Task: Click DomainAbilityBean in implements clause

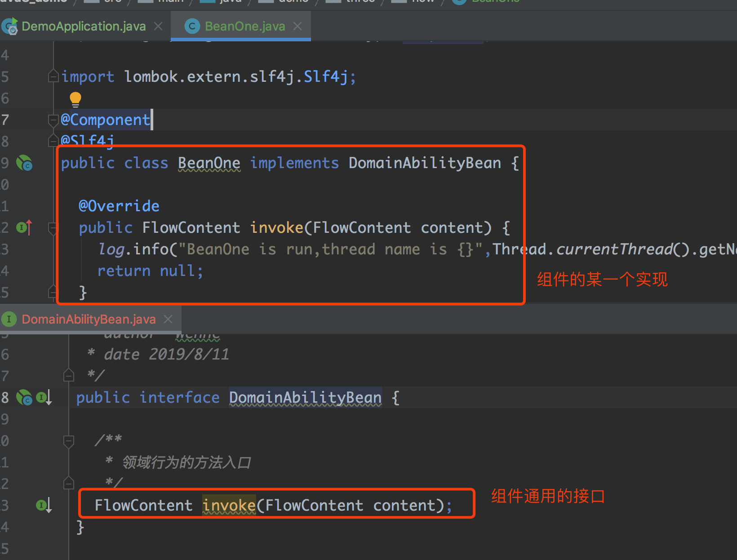Action: 425,163
